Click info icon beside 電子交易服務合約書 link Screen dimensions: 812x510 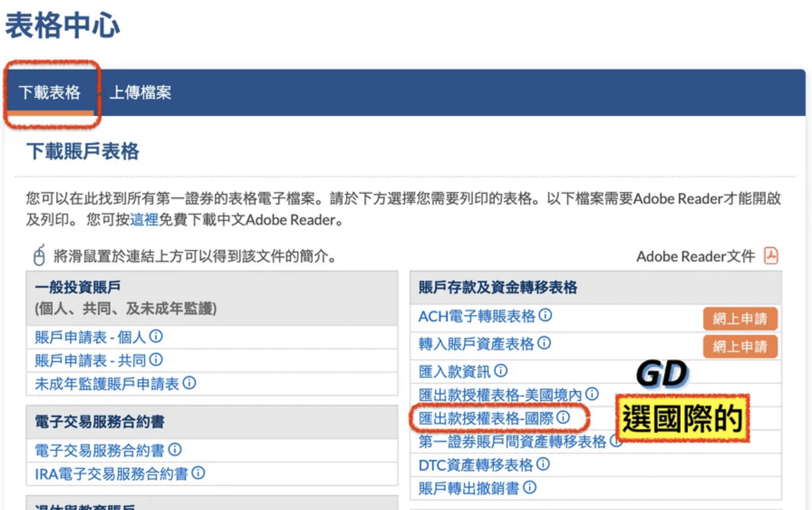point(175,449)
